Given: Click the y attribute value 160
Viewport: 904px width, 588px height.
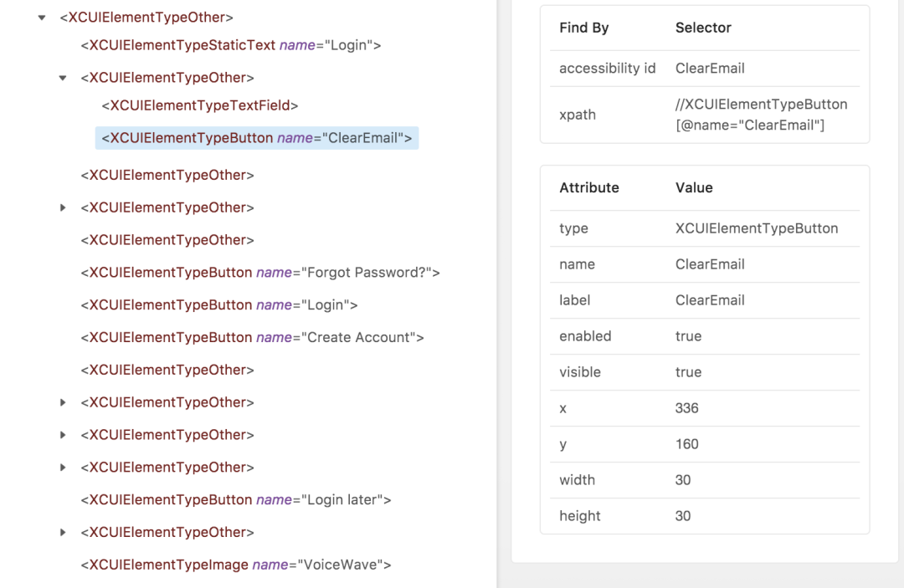Looking at the screenshot, I should coord(686,444).
